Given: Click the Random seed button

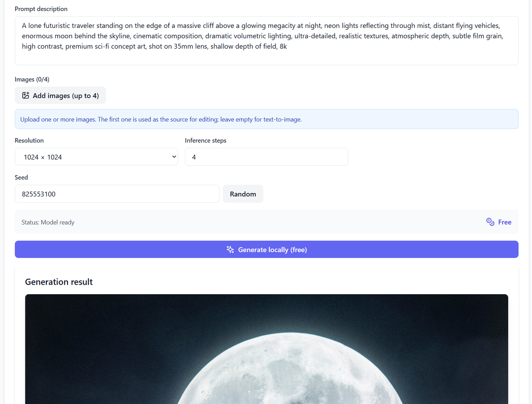Looking at the screenshot, I should (x=243, y=194).
